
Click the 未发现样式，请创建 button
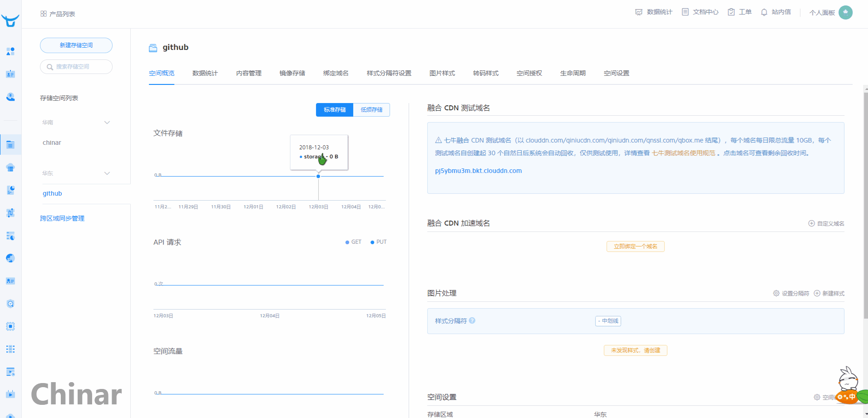[636, 350]
